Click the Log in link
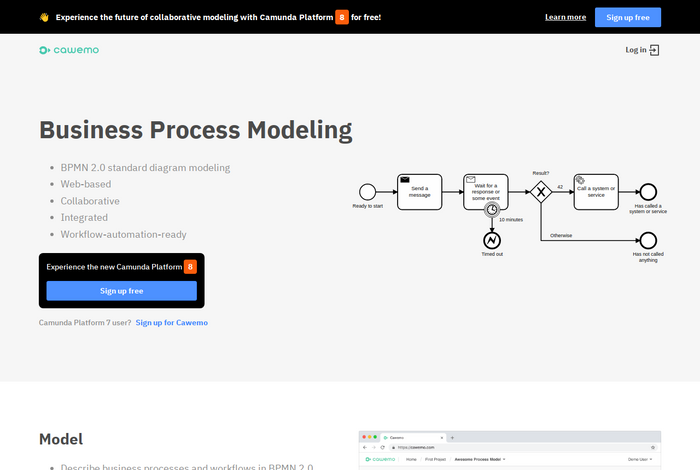Image resolution: width=700 pixels, height=470 pixels. (636, 50)
